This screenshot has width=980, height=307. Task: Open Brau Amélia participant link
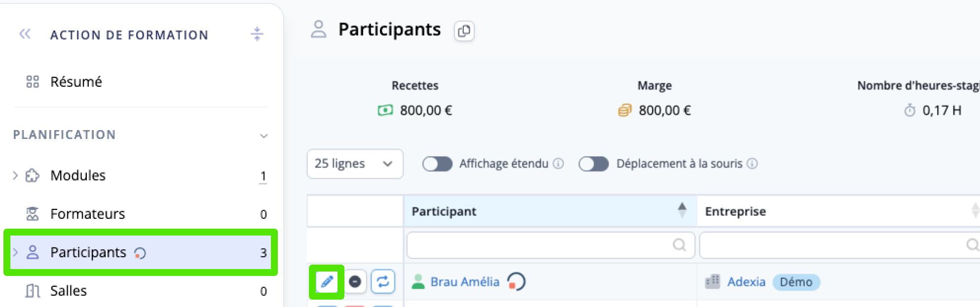click(465, 282)
